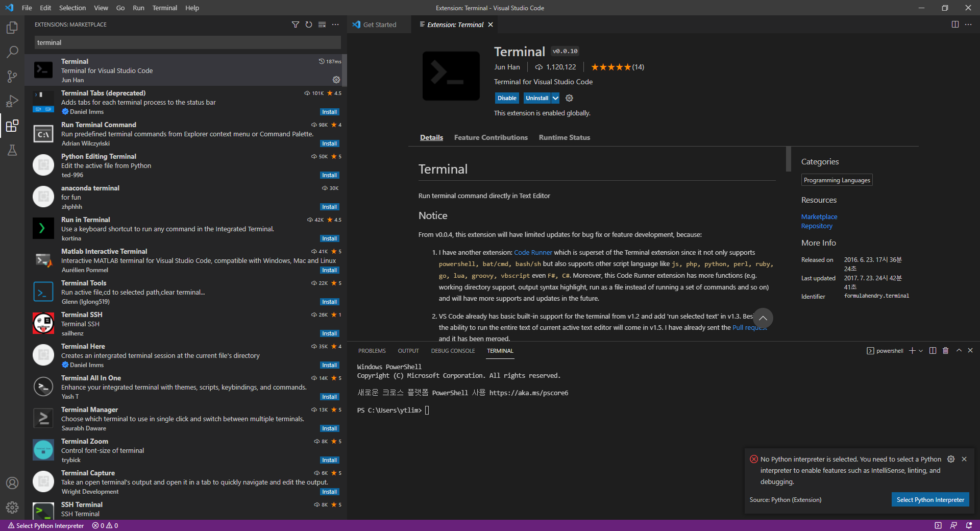Click Programming Languages category tag
This screenshot has width=980, height=531.
pyautogui.click(x=837, y=180)
